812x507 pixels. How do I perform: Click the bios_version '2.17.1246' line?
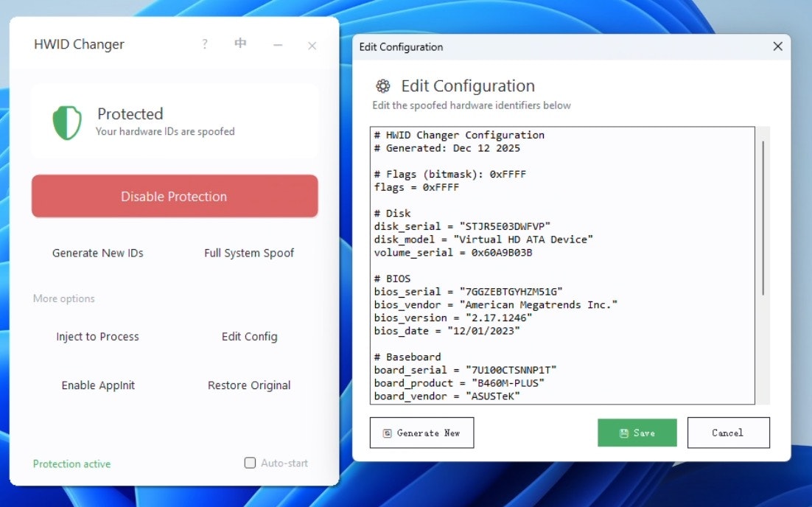pos(453,318)
